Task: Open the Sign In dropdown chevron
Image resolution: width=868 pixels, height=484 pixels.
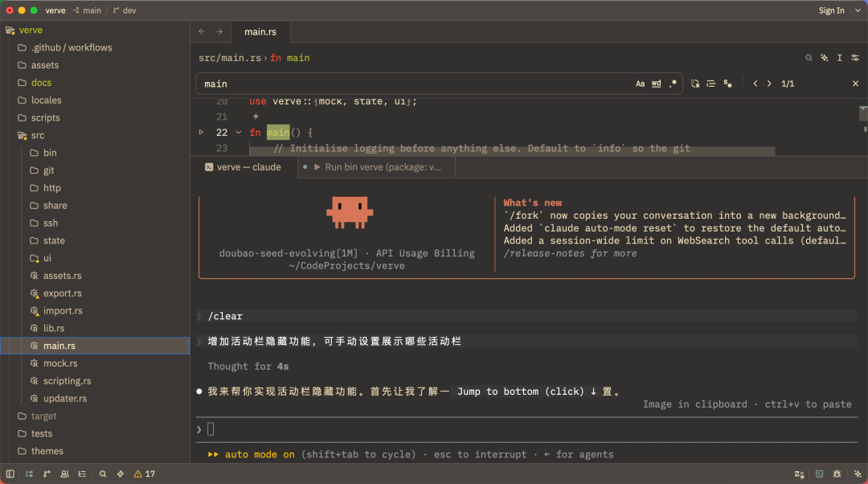Action: point(858,10)
